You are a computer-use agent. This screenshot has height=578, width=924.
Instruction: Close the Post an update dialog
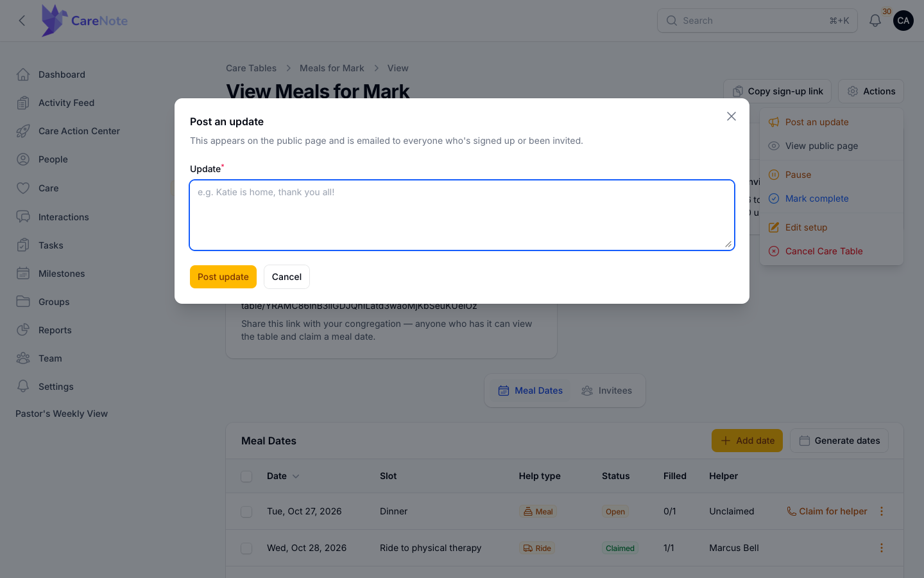coord(732,116)
